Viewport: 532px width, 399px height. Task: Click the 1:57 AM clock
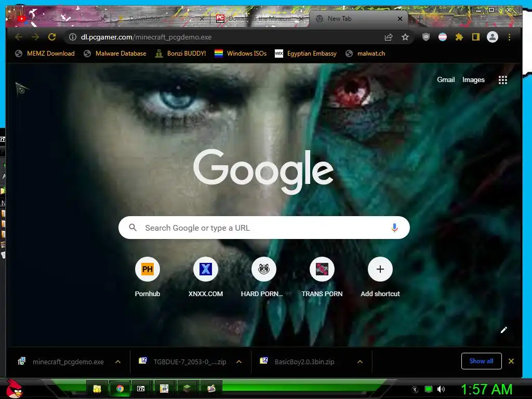tap(486, 389)
